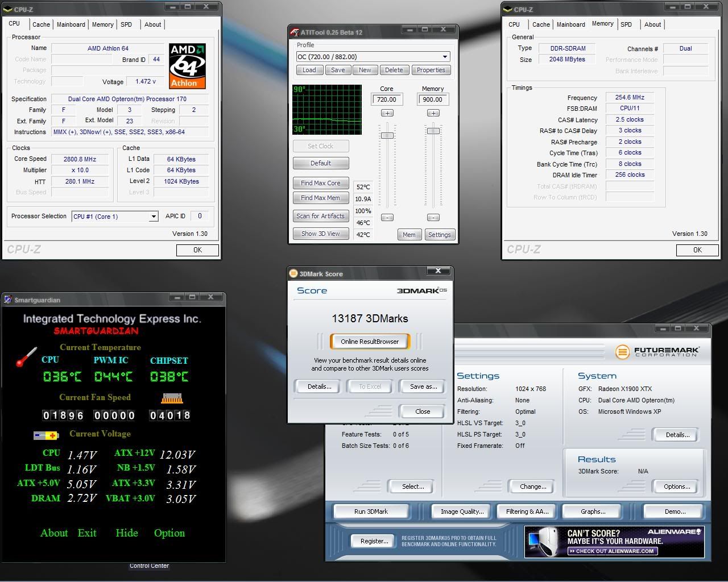This screenshot has width=728, height=582.
Task: Open About tab in left CPU-Z window
Action: point(152,24)
